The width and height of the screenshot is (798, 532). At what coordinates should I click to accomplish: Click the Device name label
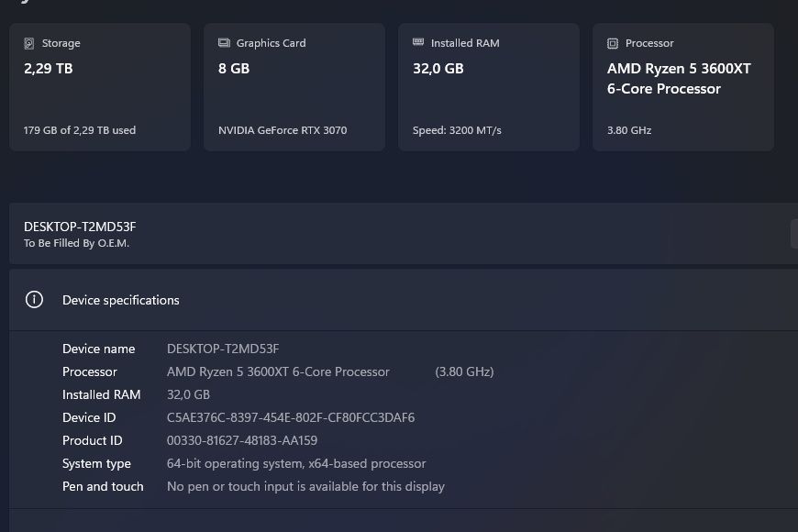(99, 349)
